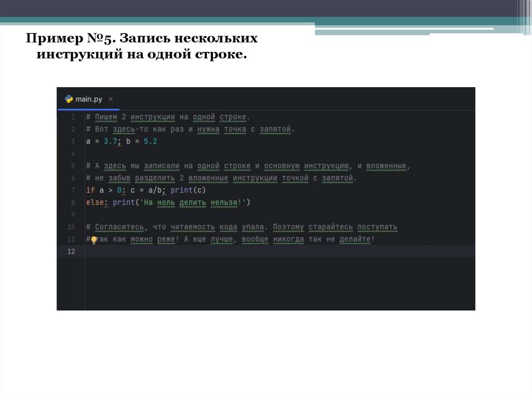The width and height of the screenshot is (532, 398).
Task: Click gutter line number 3
Action: pos(73,141)
